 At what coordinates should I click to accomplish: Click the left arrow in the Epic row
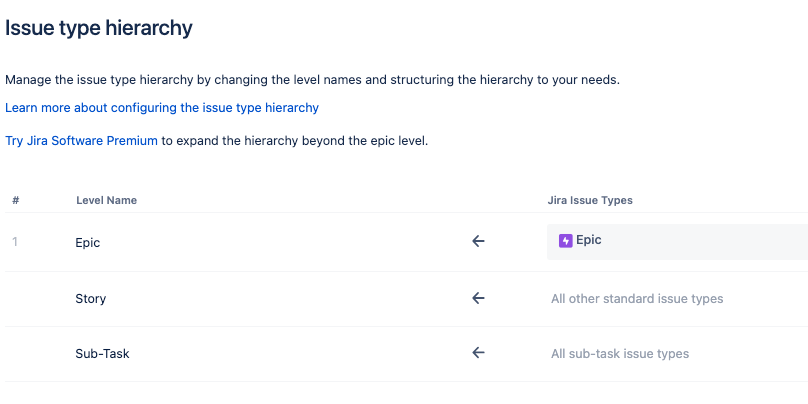click(478, 241)
